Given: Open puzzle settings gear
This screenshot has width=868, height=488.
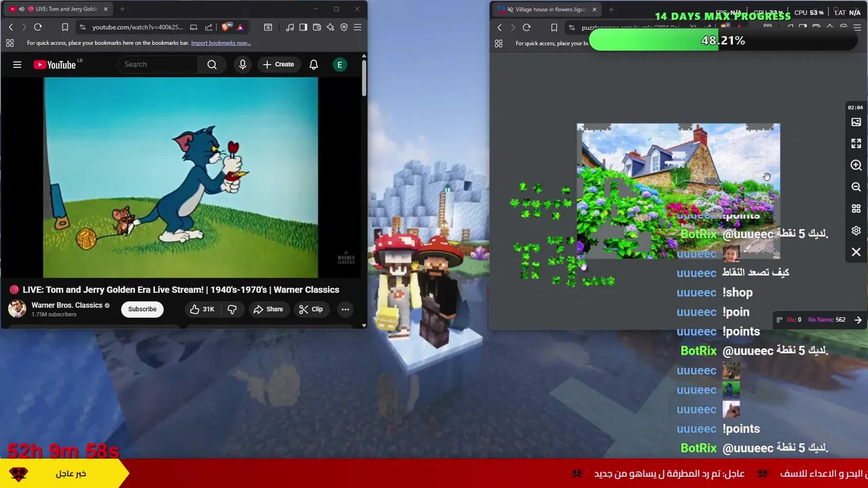Looking at the screenshot, I should (x=856, y=230).
